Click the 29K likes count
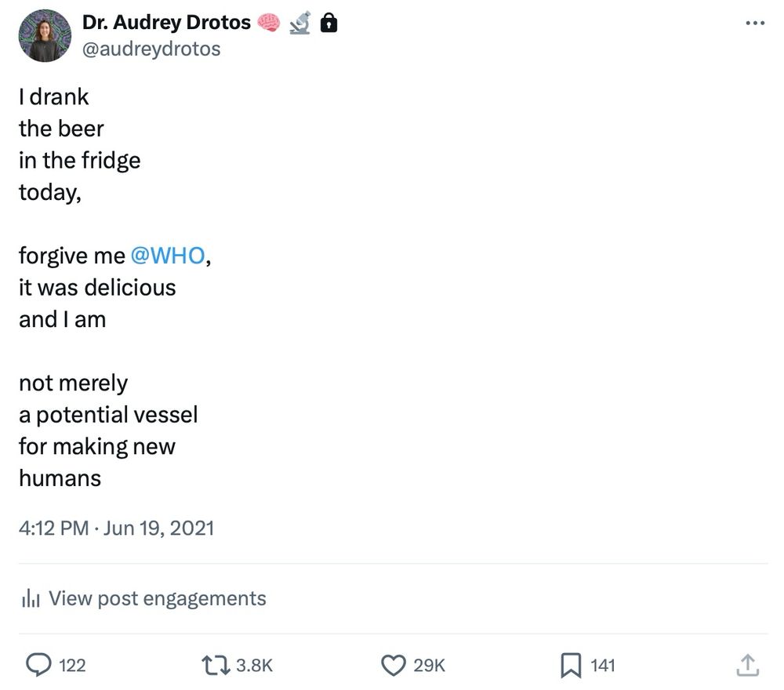 point(429,666)
